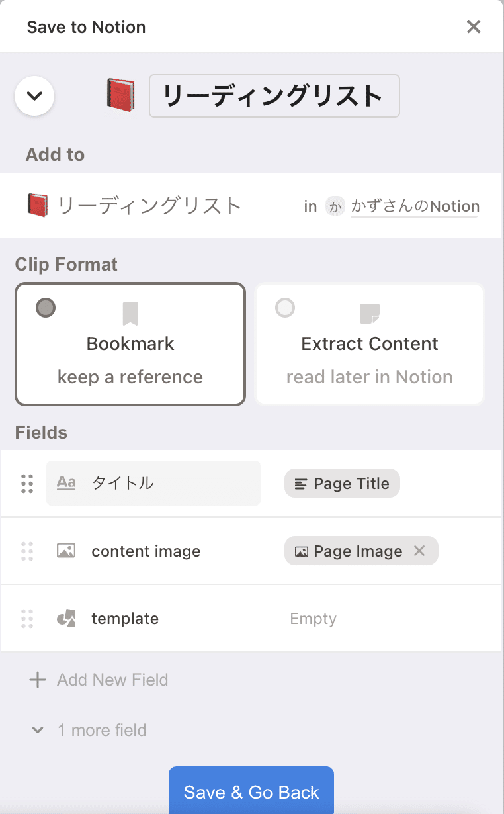The image size is (504, 814).
Task: Click the shapes icon beside template
Action: pyautogui.click(x=66, y=619)
